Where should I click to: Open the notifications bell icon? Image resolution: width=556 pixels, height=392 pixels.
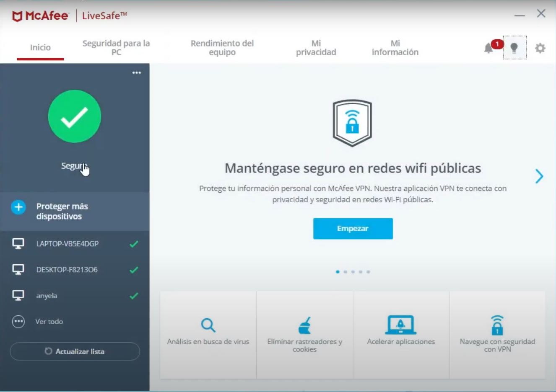pyautogui.click(x=488, y=48)
